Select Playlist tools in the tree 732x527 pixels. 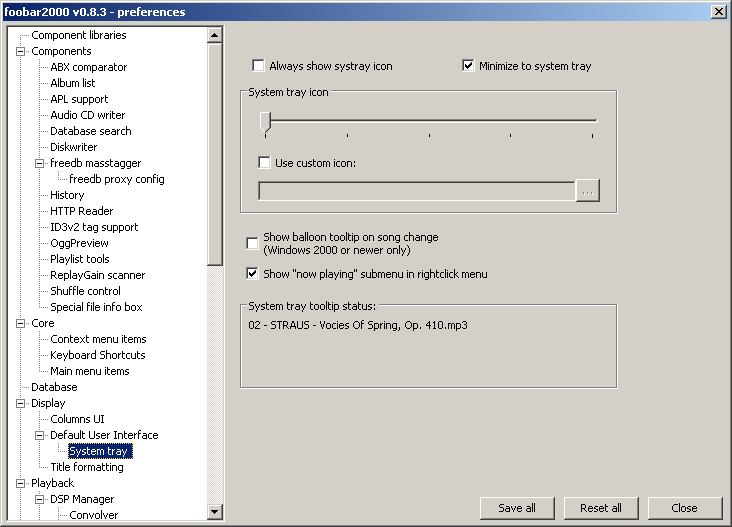[x=80, y=259]
